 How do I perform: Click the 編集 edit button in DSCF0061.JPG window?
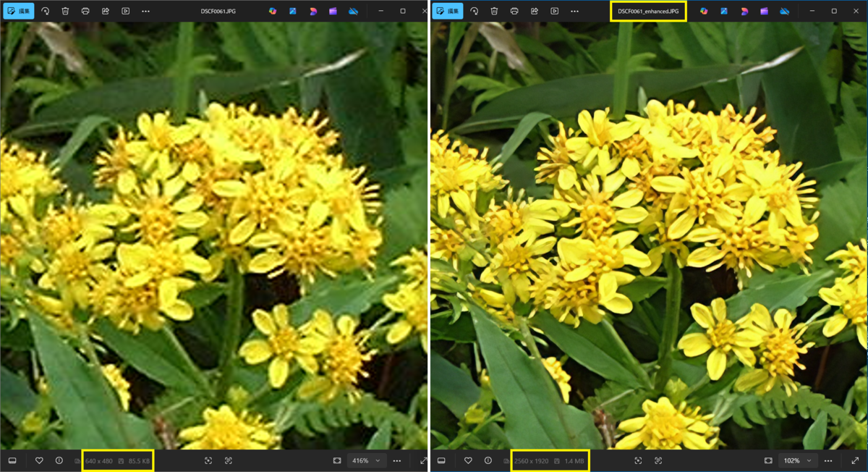tap(18, 11)
